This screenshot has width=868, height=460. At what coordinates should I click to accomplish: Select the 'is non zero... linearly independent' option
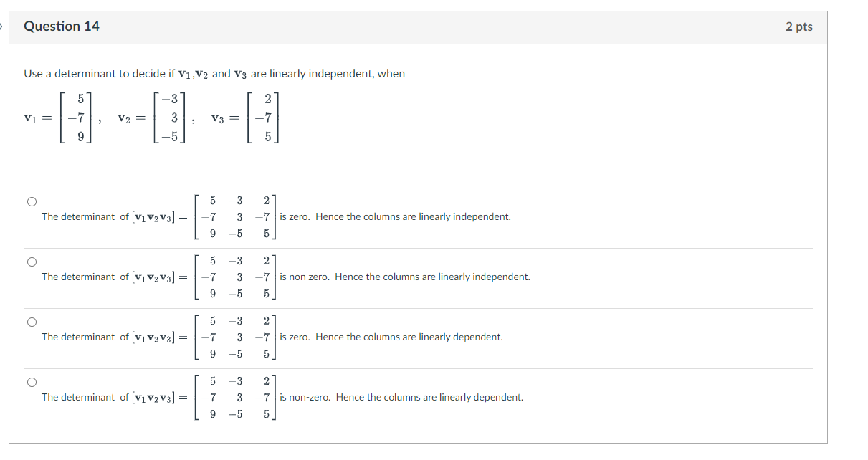32,261
